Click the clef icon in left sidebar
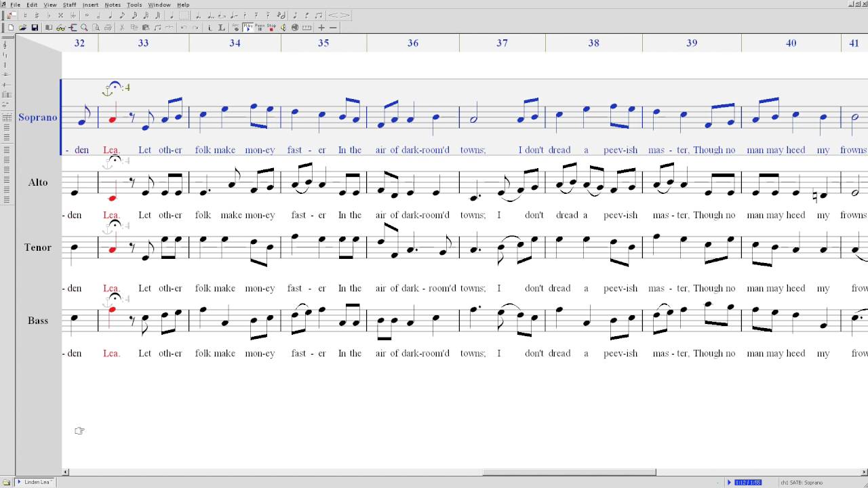This screenshot has height=488, width=868. [5, 45]
